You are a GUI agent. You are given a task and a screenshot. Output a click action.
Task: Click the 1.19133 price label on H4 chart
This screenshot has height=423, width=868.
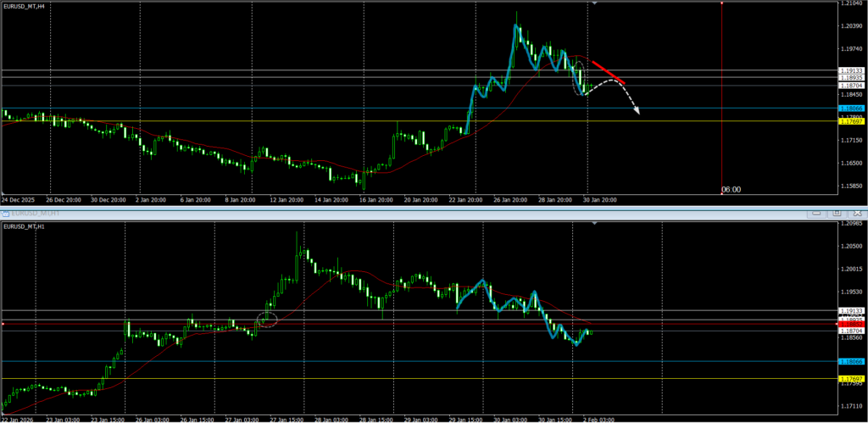click(851, 70)
